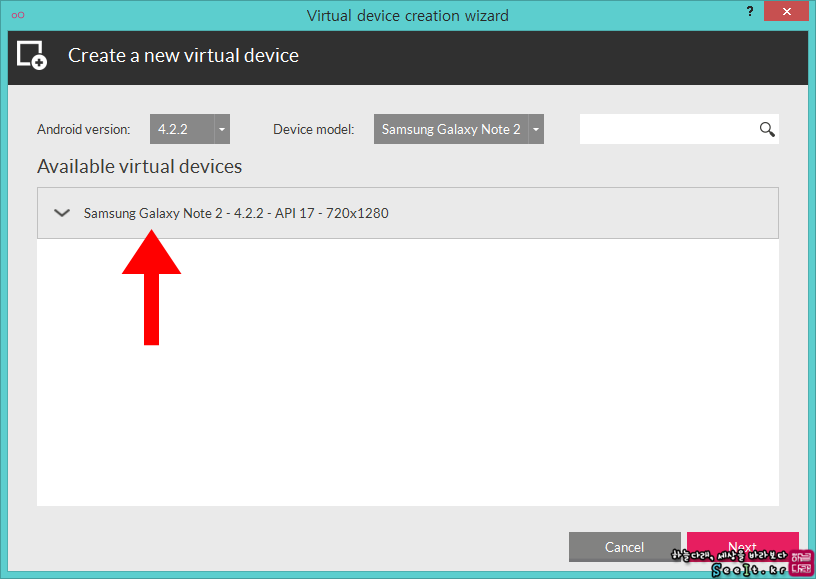Screen dimensions: 816x579
Task: Open the Samsung Galaxy Note 2 model combo box
Action: pyautogui.click(x=458, y=129)
